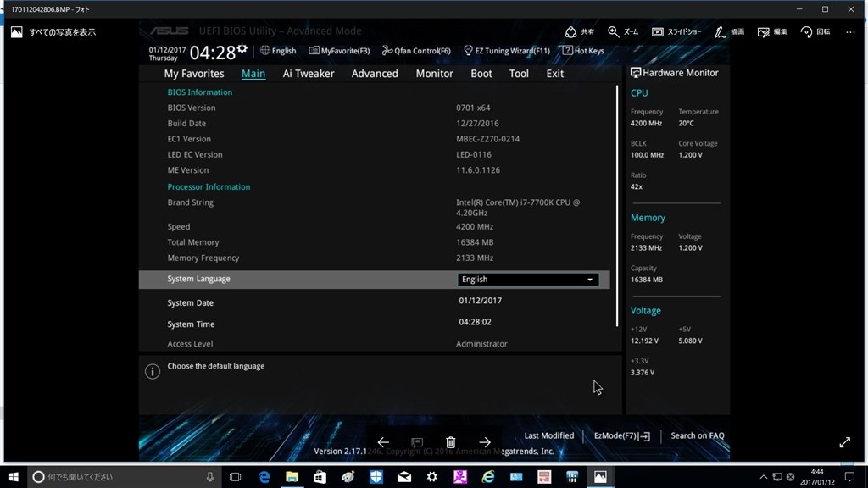Click the fullscreen expand arrow icon
The height and width of the screenshot is (488, 868).
(844, 442)
